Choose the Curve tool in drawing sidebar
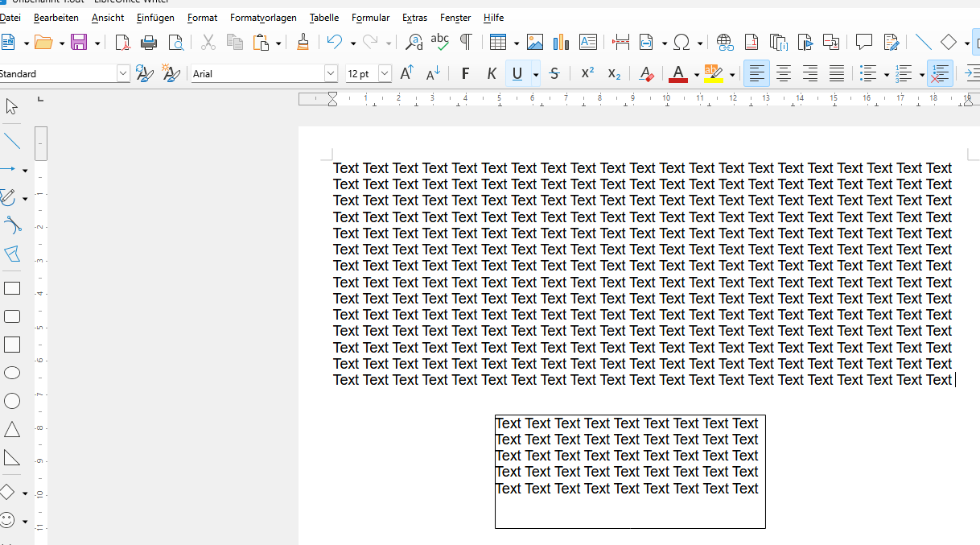This screenshot has height=545, width=980. click(x=12, y=225)
